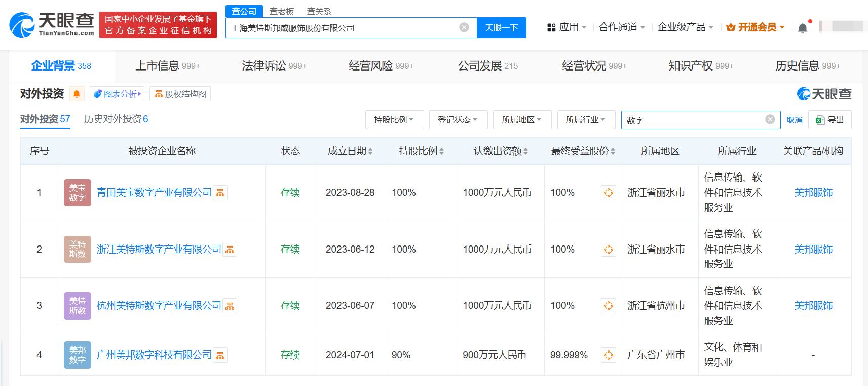Open the 法律诉讼 tab

click(x=274, y=66)
